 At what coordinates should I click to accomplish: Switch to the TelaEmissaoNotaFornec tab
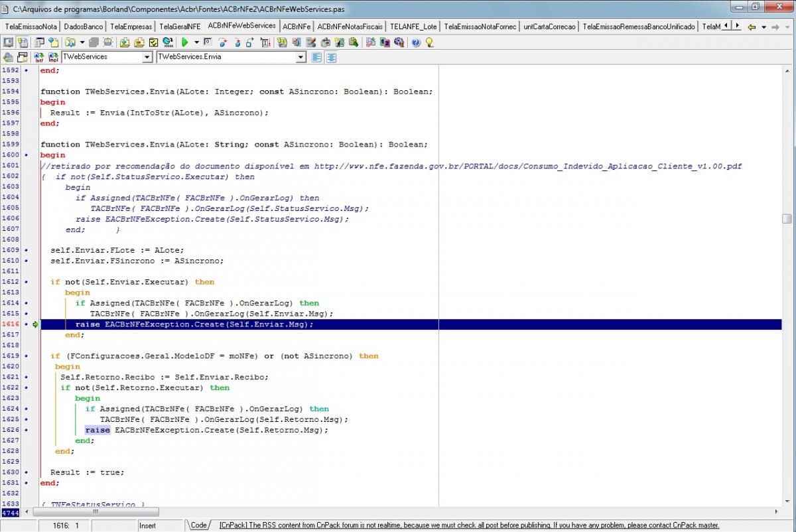coord(481,27)
